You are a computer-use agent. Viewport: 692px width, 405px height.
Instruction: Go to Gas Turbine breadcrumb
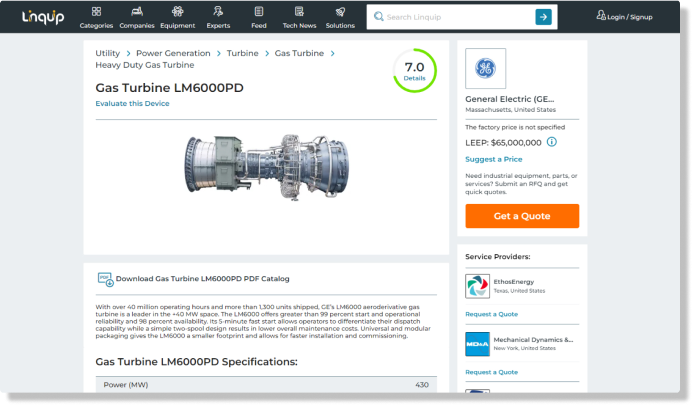[x=299, y=53]
